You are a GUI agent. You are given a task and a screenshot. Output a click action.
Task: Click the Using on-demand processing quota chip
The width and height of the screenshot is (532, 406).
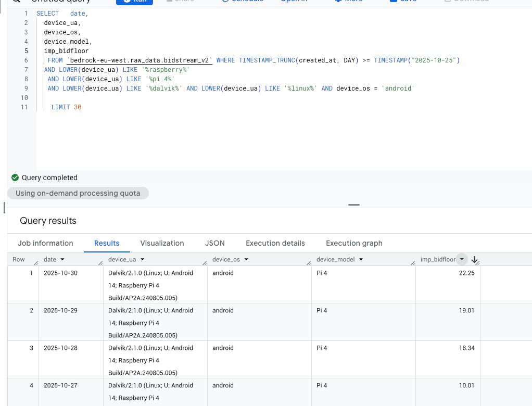pos(78,193)
